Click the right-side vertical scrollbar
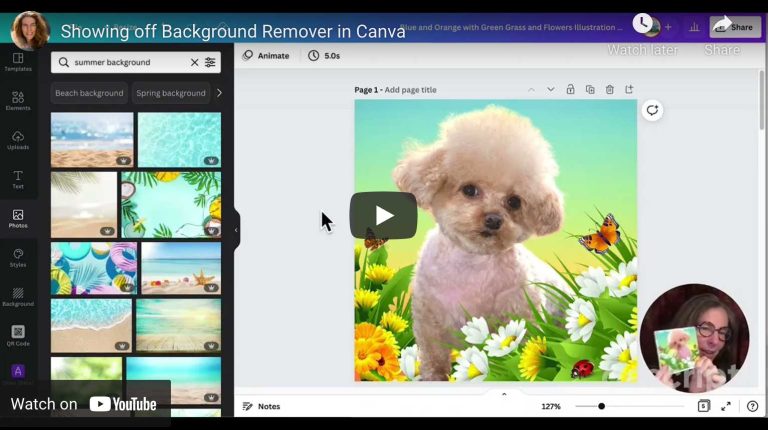 (x=762, y=100)
